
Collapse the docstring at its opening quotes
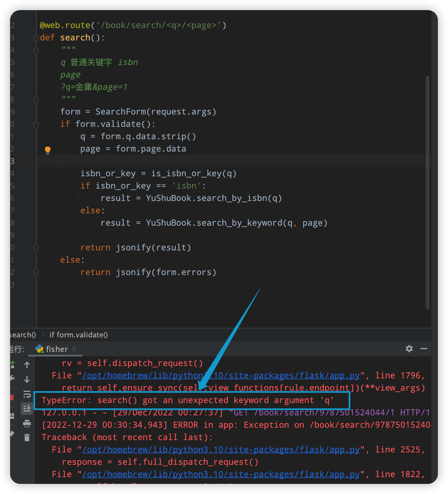coord(36,51)
